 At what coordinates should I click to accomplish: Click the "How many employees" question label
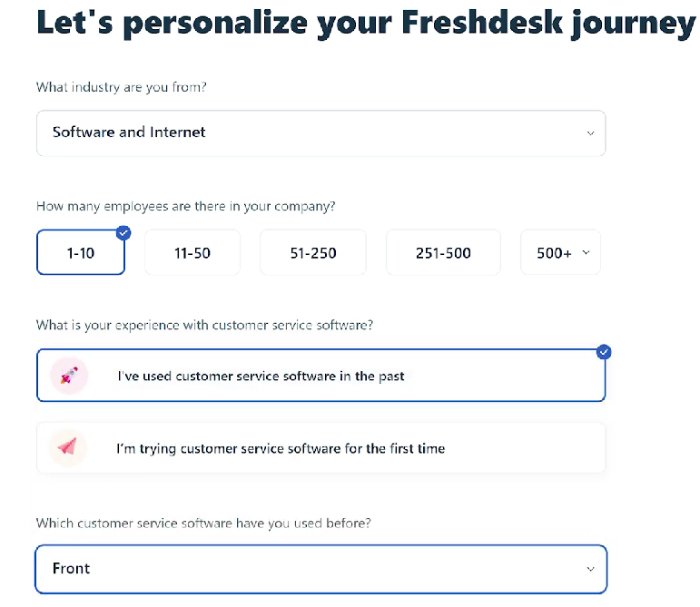[186, 206]
